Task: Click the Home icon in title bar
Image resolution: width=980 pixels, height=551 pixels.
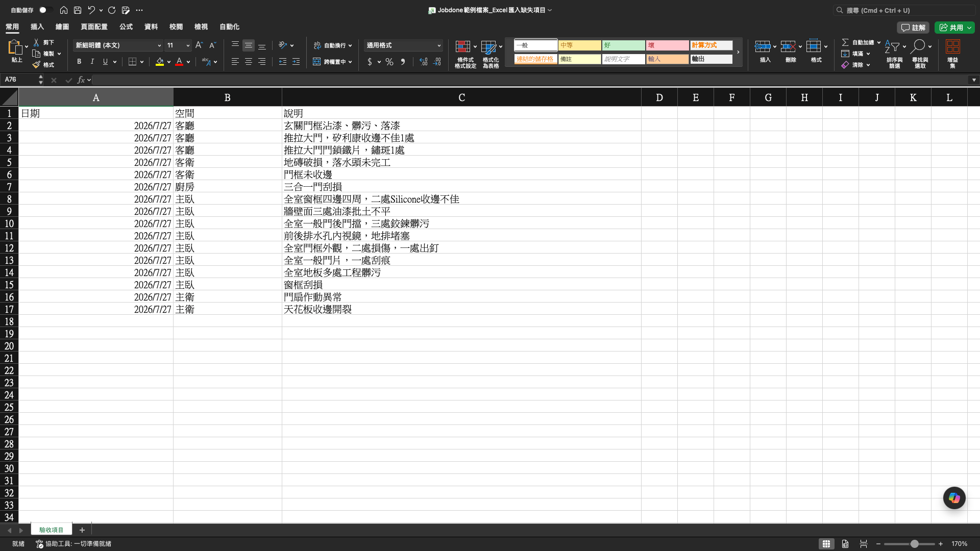Action: [x=64, y=10]
